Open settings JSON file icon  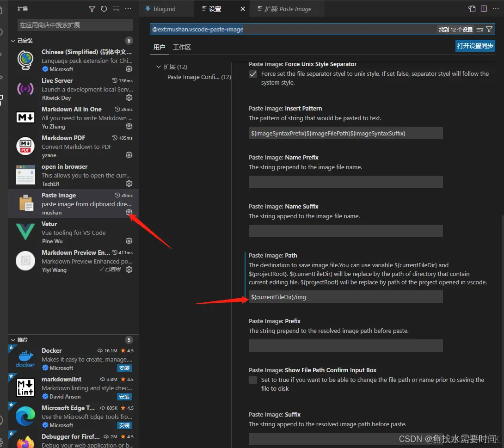[472, 9]
